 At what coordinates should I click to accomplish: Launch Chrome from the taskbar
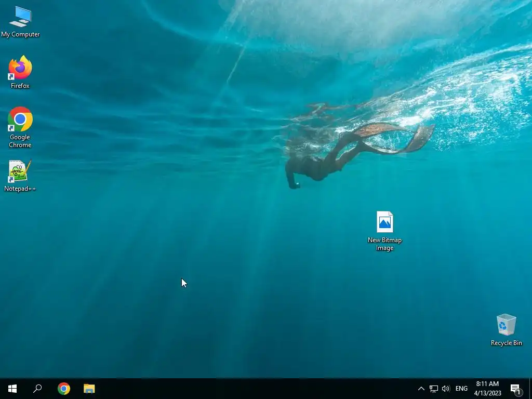coord(64,389)
